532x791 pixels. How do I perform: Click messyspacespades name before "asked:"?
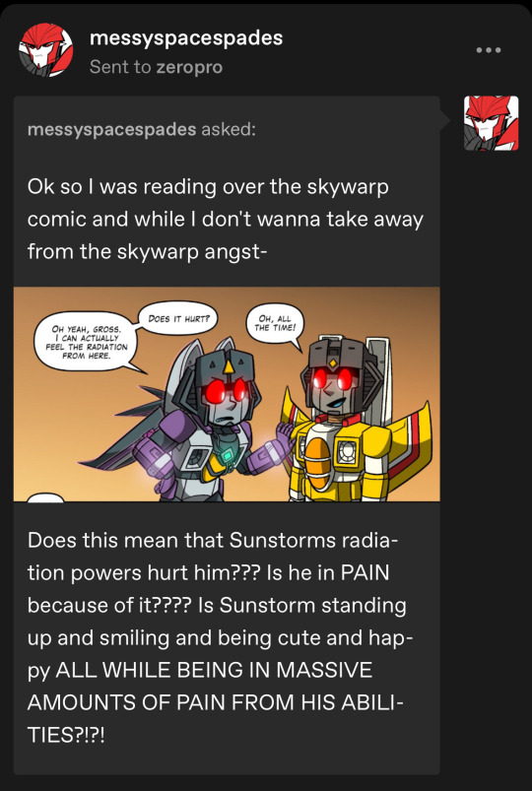[x=111, y=130]
